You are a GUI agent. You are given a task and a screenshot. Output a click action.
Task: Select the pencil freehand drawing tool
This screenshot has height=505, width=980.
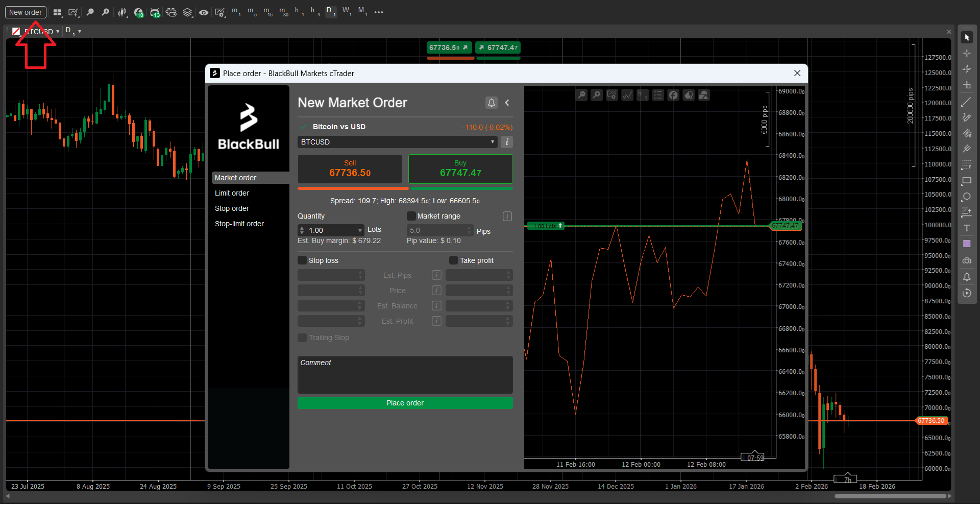click(967, 117)
